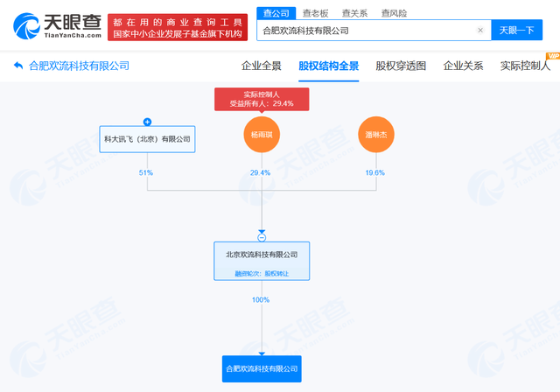Click the 合肥欢流科技有限公司 page title link

[79, 66]
